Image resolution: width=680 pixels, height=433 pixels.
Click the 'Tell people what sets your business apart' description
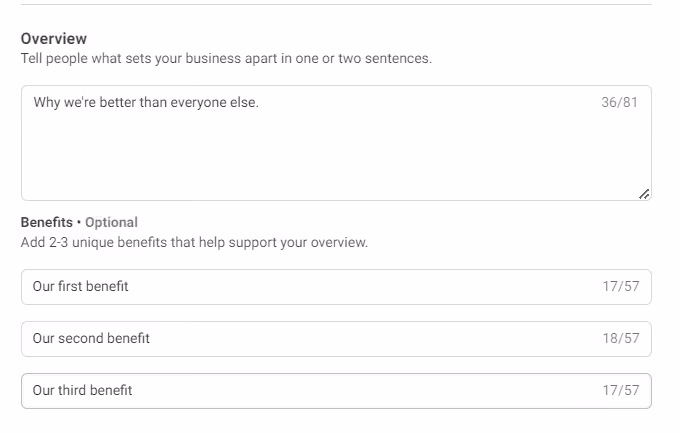pos(226,58)
